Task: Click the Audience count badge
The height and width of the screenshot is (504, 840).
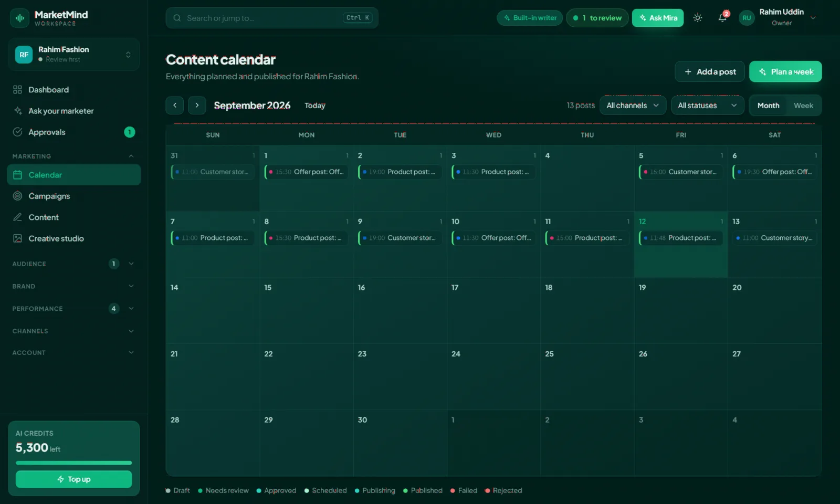Action: [x=113, y=264]
